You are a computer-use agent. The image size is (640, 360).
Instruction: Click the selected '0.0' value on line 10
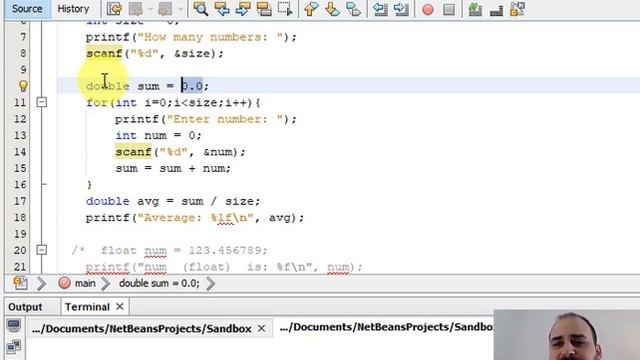[x=192, y=86]
